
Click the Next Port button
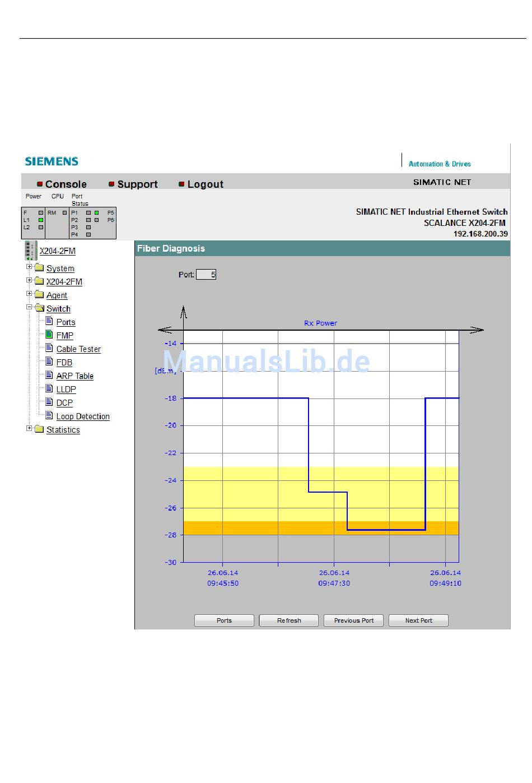tap(419, 620)
